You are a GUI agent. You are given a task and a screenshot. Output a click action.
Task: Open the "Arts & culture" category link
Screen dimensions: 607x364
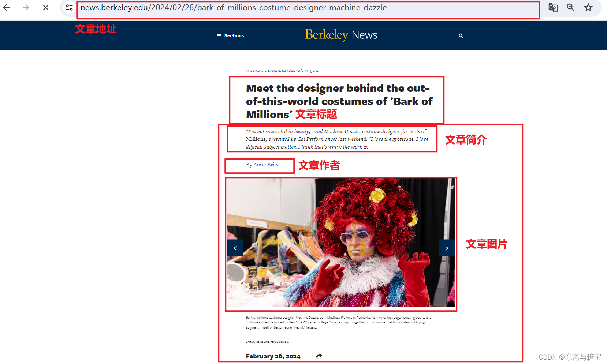pyautogui.click(x=256, y=71)
